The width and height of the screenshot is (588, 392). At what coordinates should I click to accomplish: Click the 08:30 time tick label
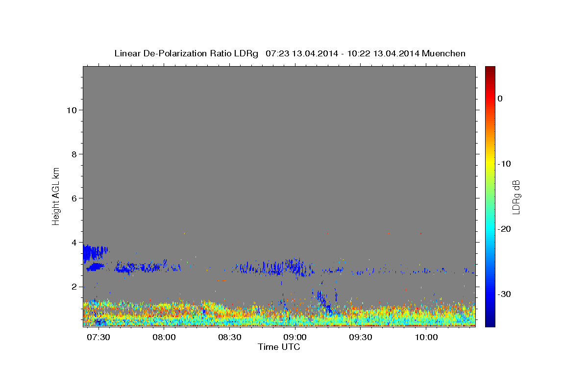coord(230,338)
